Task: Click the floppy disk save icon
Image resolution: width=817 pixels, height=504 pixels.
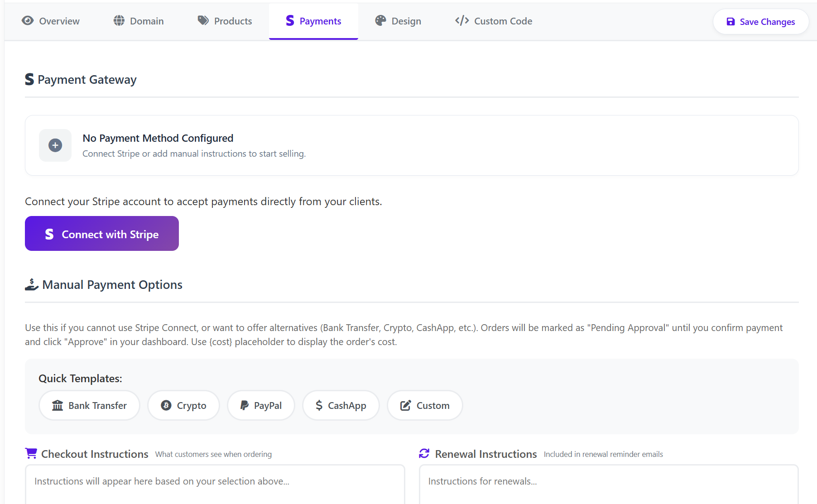Action: pyautogui.click(x=730, y=22)
